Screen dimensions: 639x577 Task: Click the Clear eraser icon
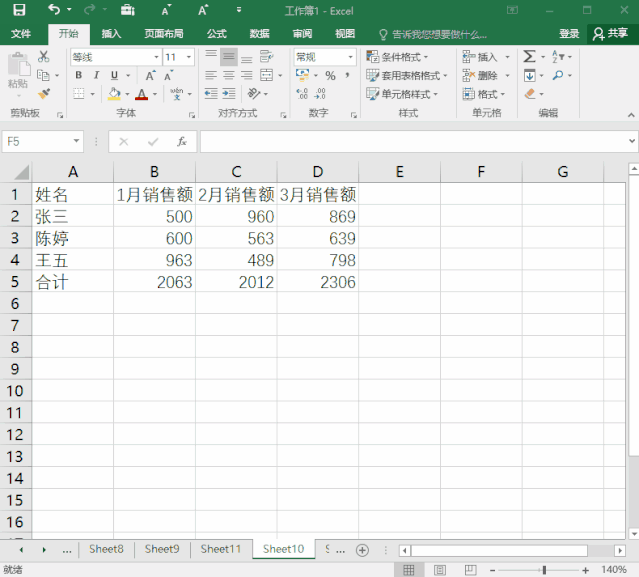click(x=530, y=94)
